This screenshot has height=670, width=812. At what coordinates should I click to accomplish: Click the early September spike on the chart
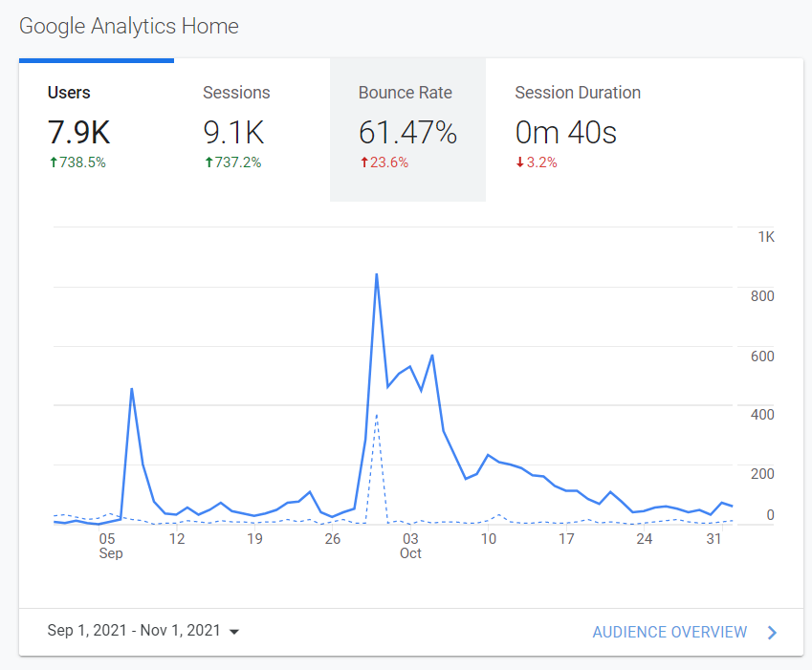point(132,389)
